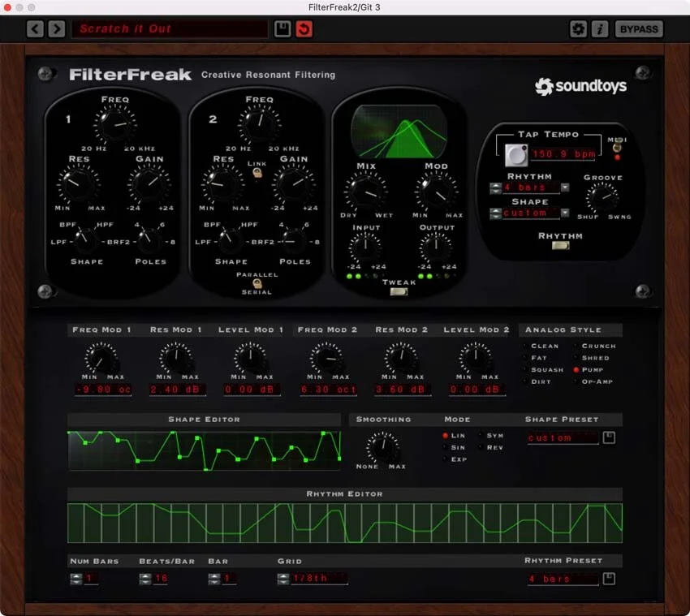Select Fat analog style
Screen dimensions: 690x616
click(536, 358)
